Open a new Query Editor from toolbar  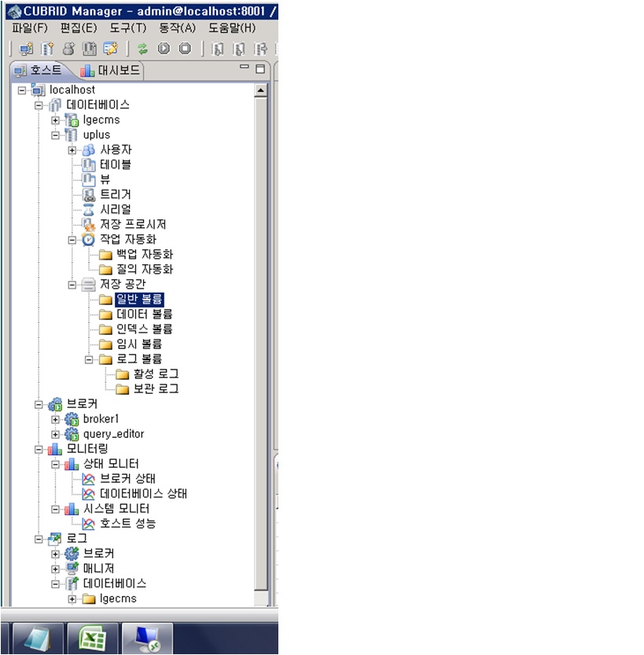[111, 49]
